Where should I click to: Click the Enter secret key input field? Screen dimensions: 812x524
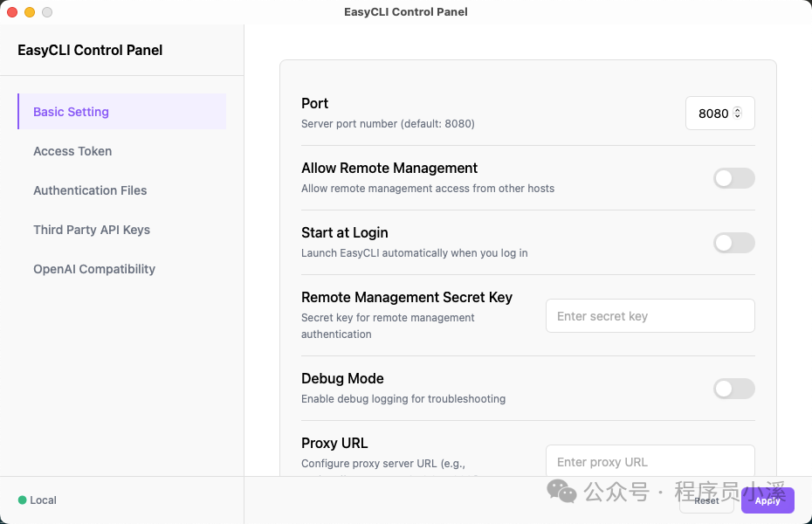pyautogui.click(x=650, y=316)
